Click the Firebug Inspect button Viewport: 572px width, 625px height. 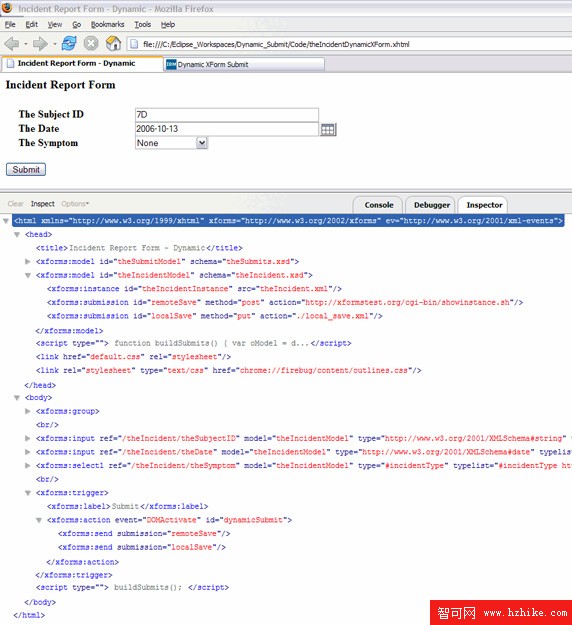[42, 204]
